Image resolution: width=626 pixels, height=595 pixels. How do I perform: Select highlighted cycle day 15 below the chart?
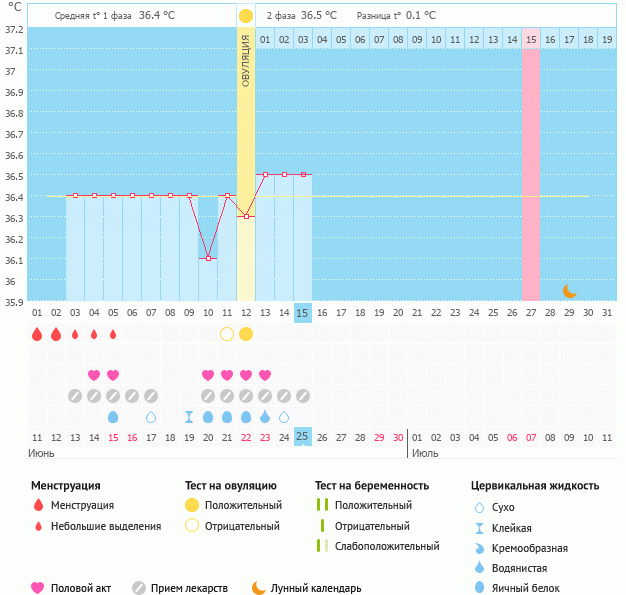(303, 313)
